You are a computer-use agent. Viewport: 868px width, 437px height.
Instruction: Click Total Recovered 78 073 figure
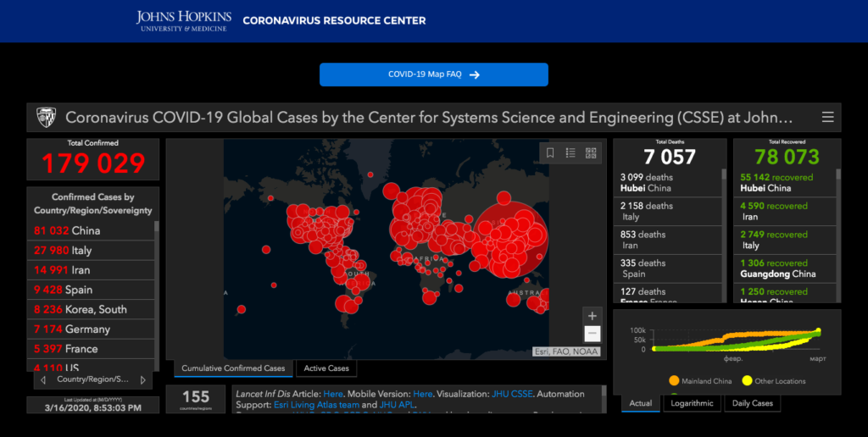click(x=787, y=157)
